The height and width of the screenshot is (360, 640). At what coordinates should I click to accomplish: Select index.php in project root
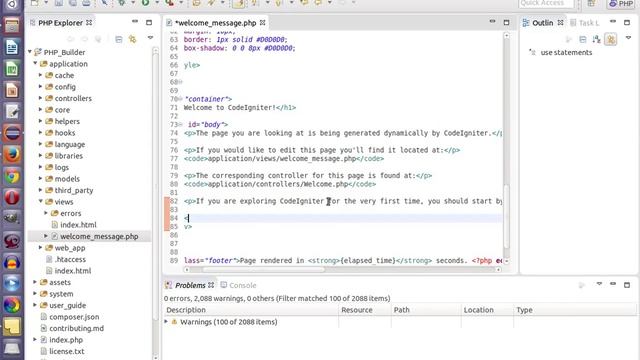pyautogui.click(x=66, y=340)
